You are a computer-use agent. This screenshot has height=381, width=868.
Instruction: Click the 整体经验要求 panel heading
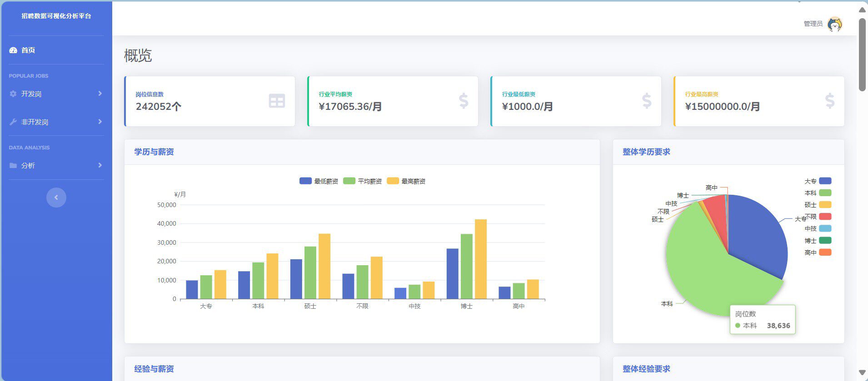click(x=646, y=369)
